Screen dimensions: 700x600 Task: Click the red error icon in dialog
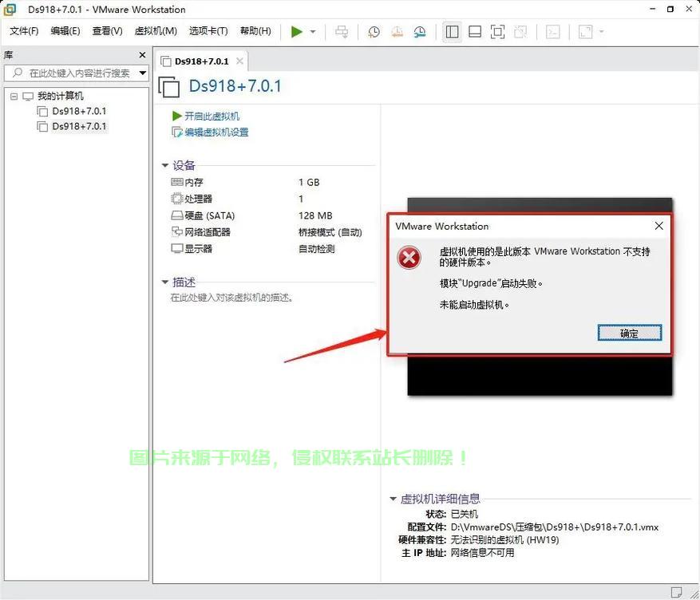[x=409, y=258]
